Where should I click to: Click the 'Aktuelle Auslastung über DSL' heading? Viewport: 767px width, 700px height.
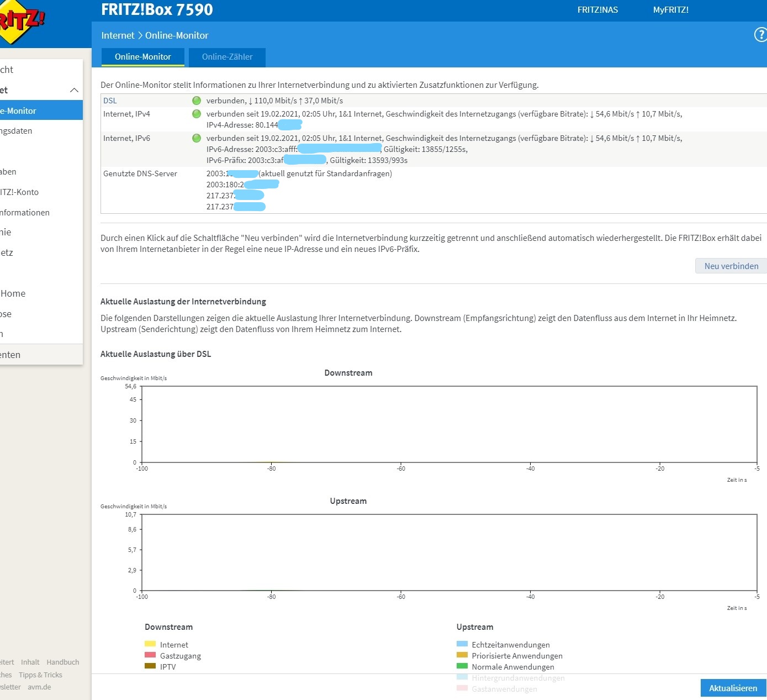coord(156,354)
